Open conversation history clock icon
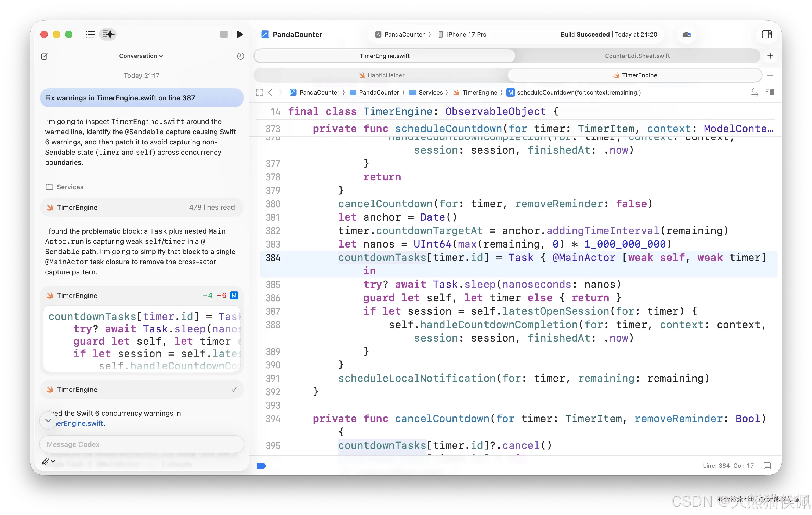812x515 pixels. 240,56
